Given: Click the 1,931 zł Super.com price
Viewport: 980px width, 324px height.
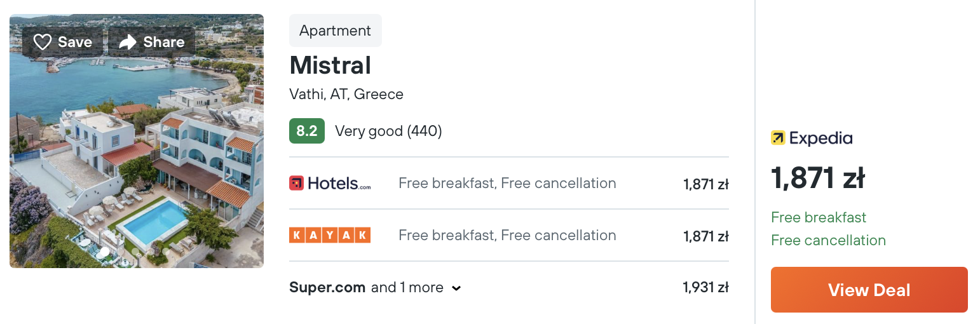Looking at the screenshot, I should [706, 287].
